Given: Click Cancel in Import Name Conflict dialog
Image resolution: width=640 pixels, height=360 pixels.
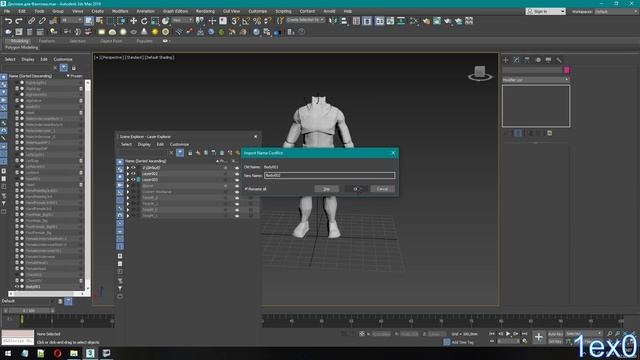Looking at the screenshot, I should (x=382, y=189).
